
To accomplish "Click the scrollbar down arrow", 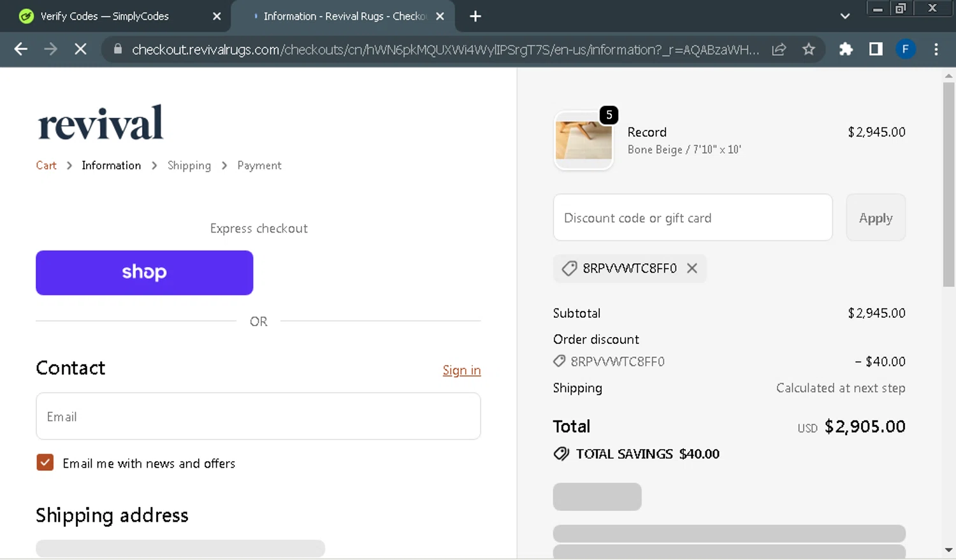I will (948, 550).
